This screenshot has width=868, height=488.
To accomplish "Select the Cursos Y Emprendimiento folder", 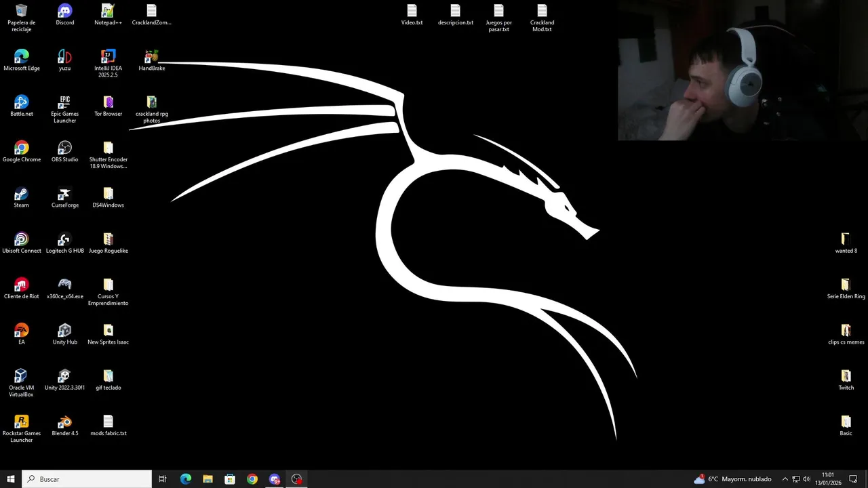I will 108,292.
